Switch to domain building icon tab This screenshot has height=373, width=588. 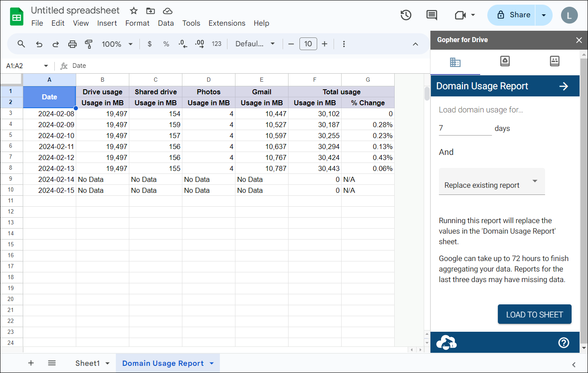click(455, 62)
